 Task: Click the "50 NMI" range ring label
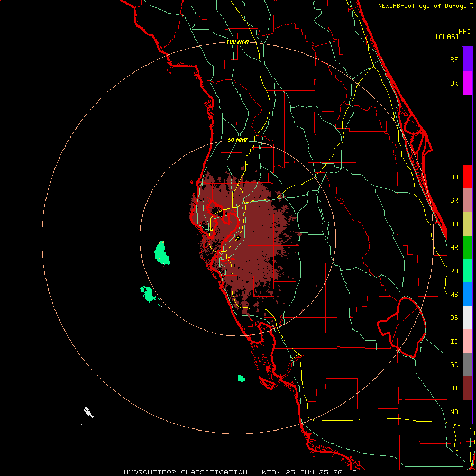pyautogui.click(x=237, y=140)
